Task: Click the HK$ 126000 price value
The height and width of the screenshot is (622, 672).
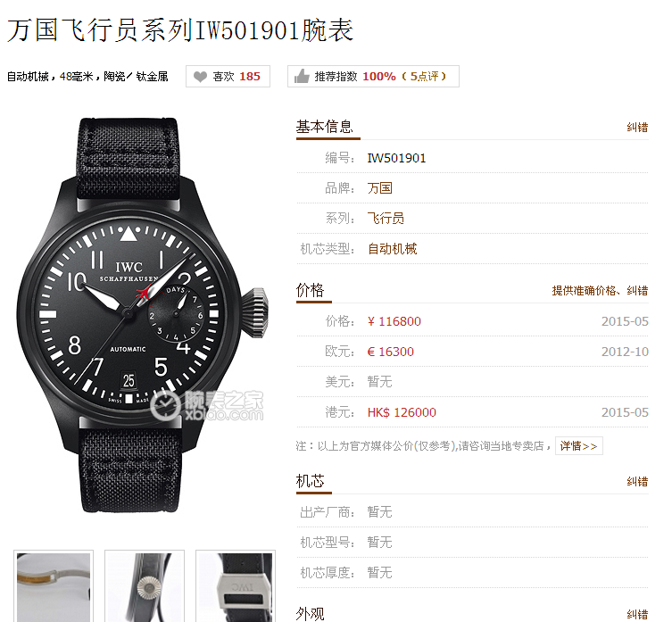Action: point(402,412)
